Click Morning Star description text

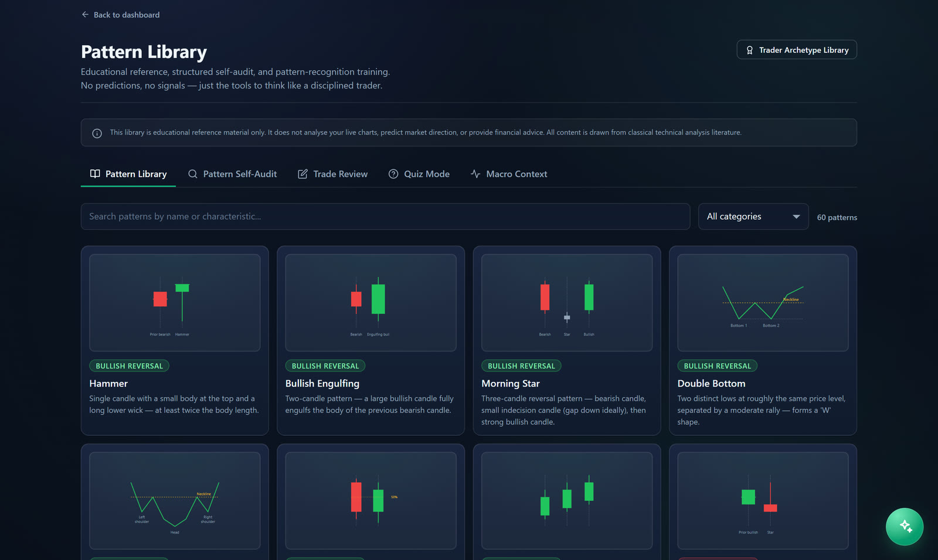[563, 410]
